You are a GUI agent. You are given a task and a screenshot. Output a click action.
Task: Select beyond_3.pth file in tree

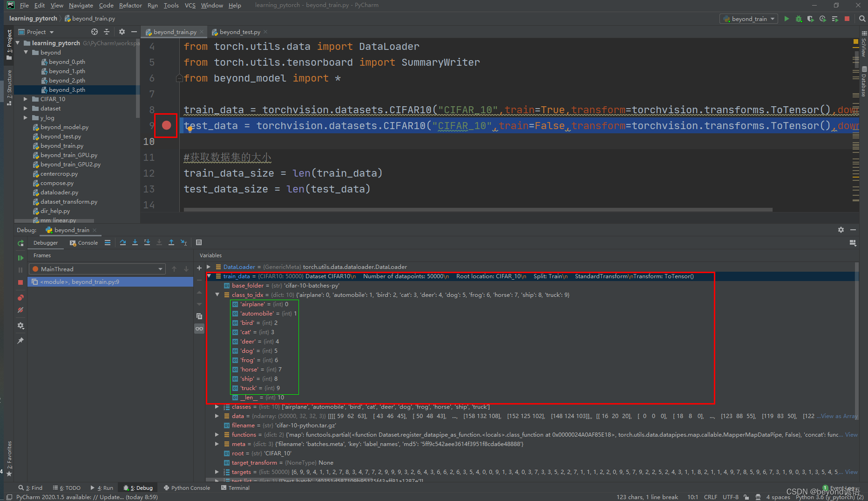[67, 89]
